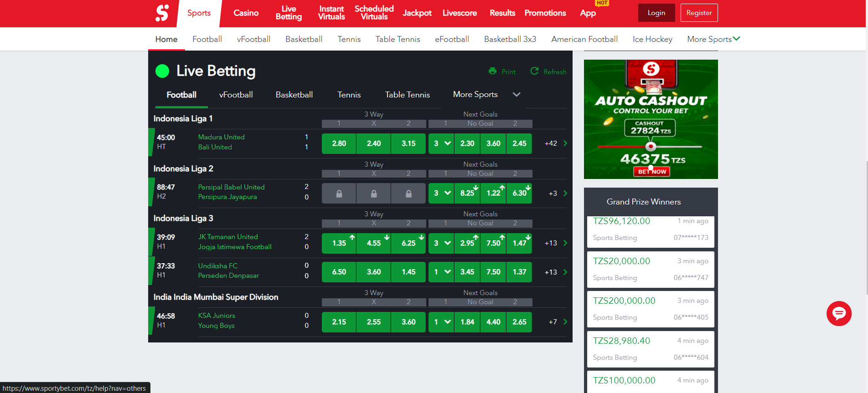This screenshot has width=868, height=393.
Task: Click the green live indicator dot
Action: coord(162,71)
